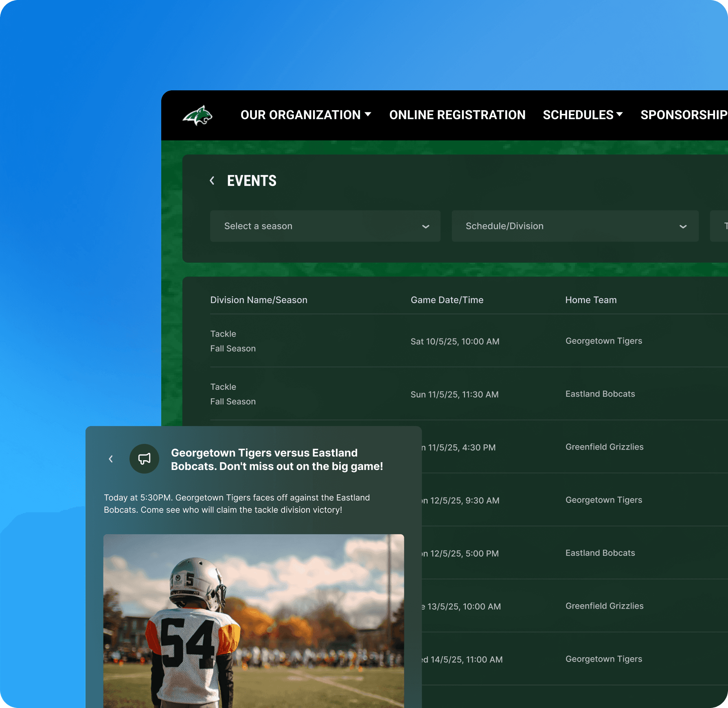Open the Schedule/Division dropdown

(575, 226)
